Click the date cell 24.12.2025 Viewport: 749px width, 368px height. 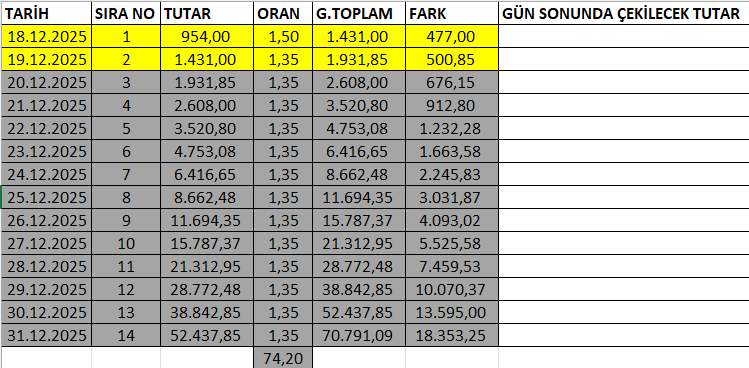pos(46,174)
